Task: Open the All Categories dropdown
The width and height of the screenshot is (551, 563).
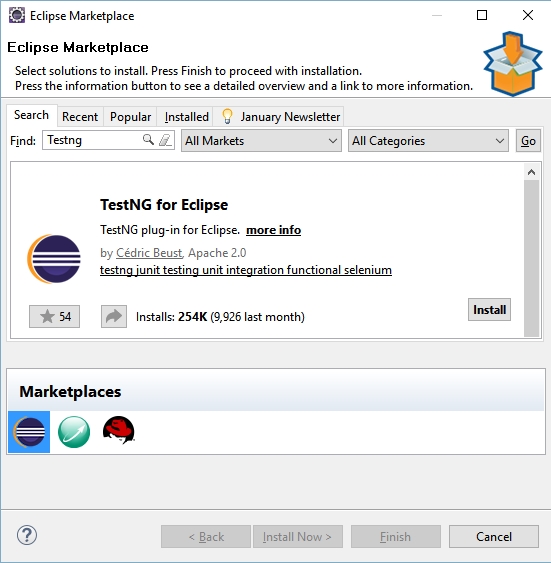Action: click(428, 141)
